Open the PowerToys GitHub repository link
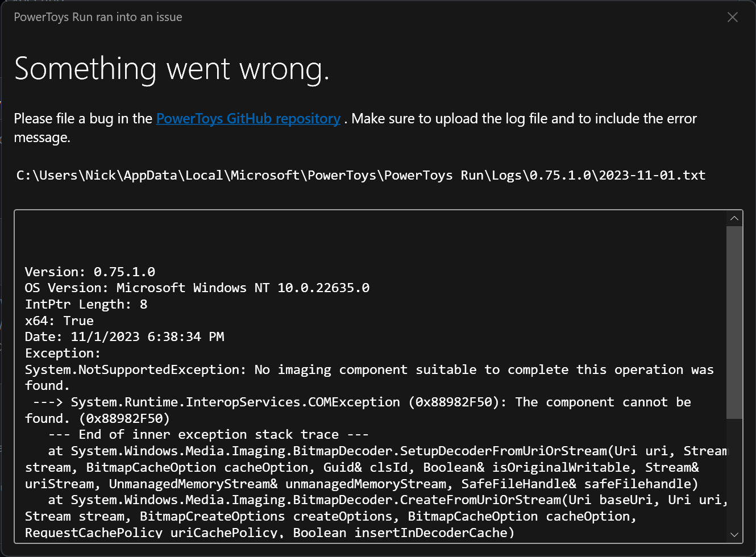 coord(248,118)
